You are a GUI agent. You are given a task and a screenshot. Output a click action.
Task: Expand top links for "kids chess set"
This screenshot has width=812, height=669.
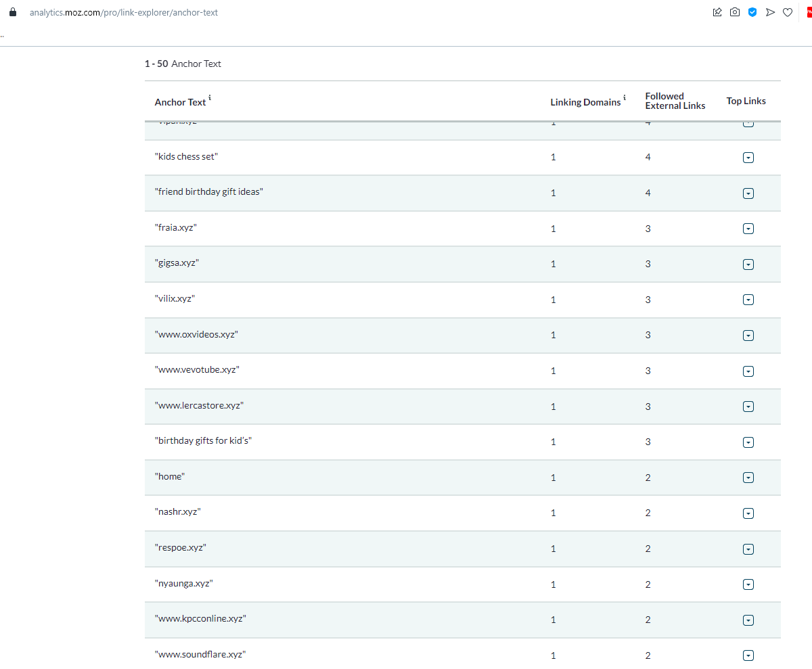pos(748,158)
